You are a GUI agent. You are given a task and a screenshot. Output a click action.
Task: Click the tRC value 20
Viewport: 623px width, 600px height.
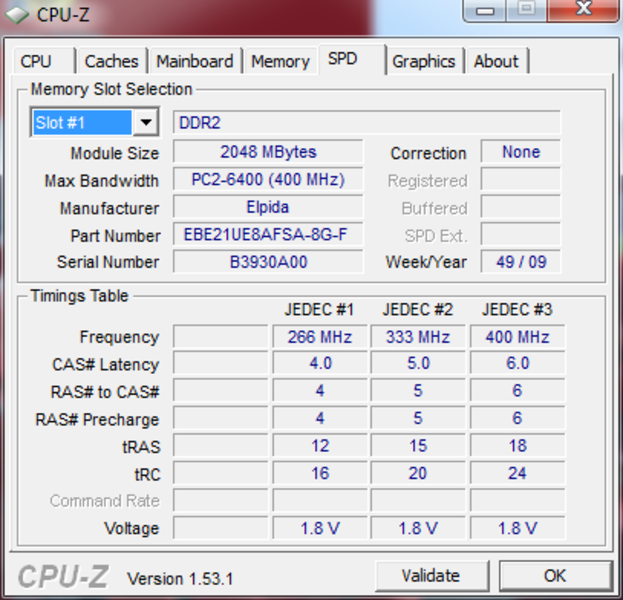coord(418,473)
